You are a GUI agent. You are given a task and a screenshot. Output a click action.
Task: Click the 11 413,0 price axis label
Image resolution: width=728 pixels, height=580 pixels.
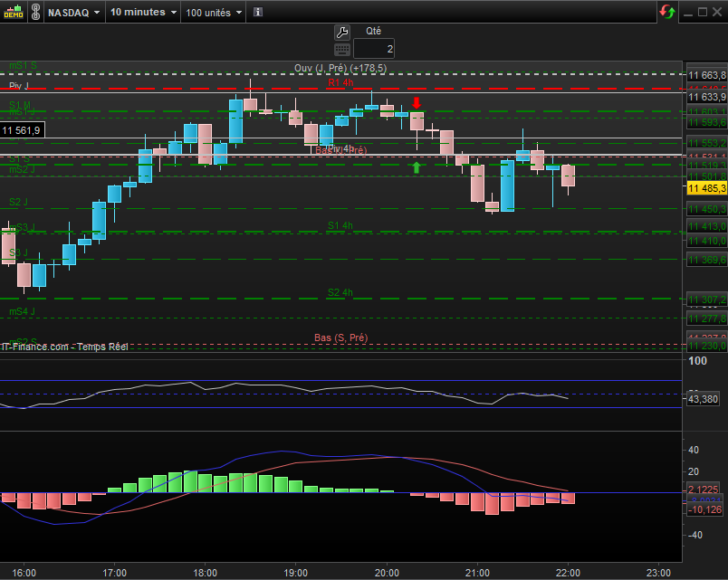[x=707, y=226]
